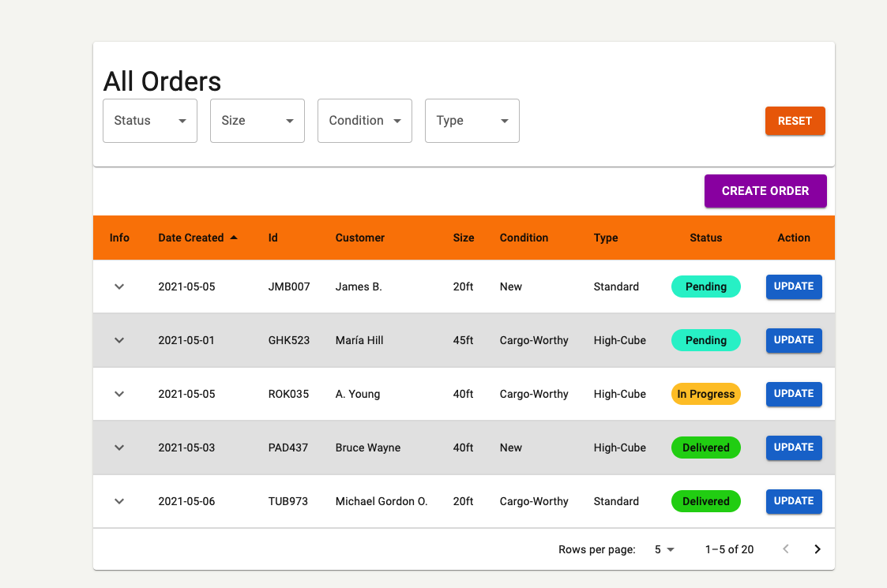Open the Size filter dropdown
Viewport: 887px width, 588px height.
coord(257,121)
